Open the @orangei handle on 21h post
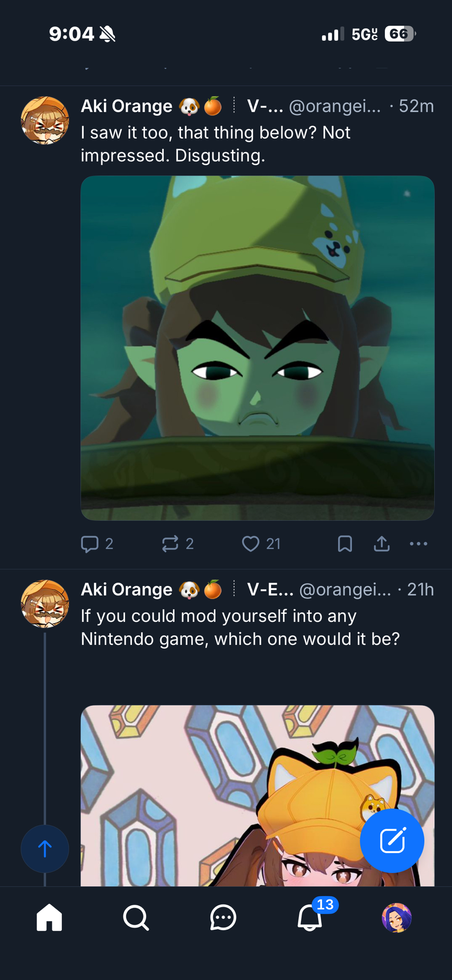Image resolution: width=452 pixels, height=980 pixels. pos(345,589)
